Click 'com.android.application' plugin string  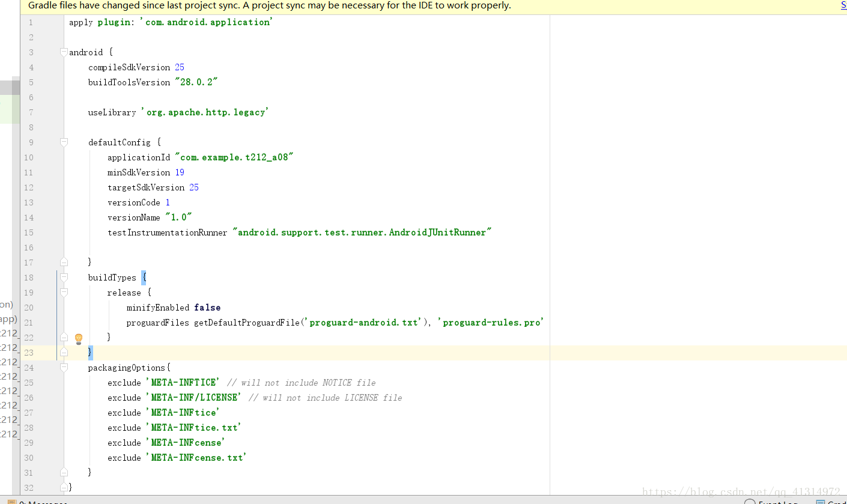pyautogui.click(x=207, y=22)
